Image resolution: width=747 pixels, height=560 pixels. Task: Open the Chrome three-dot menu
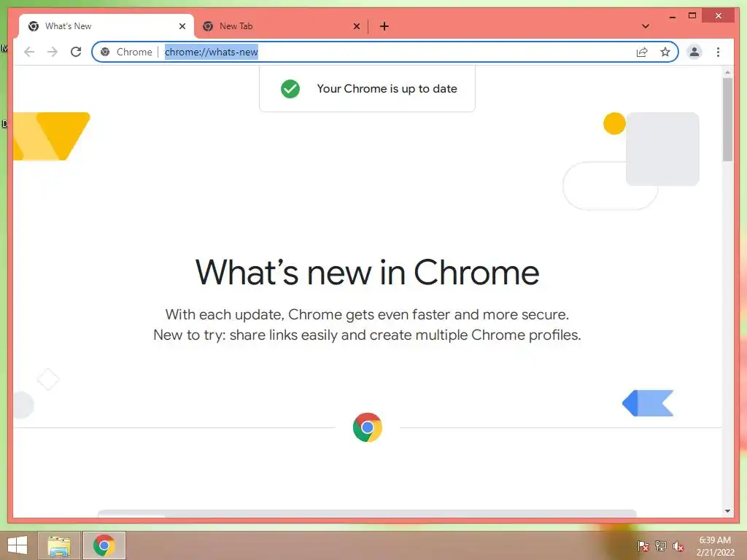tap(718, 52)
